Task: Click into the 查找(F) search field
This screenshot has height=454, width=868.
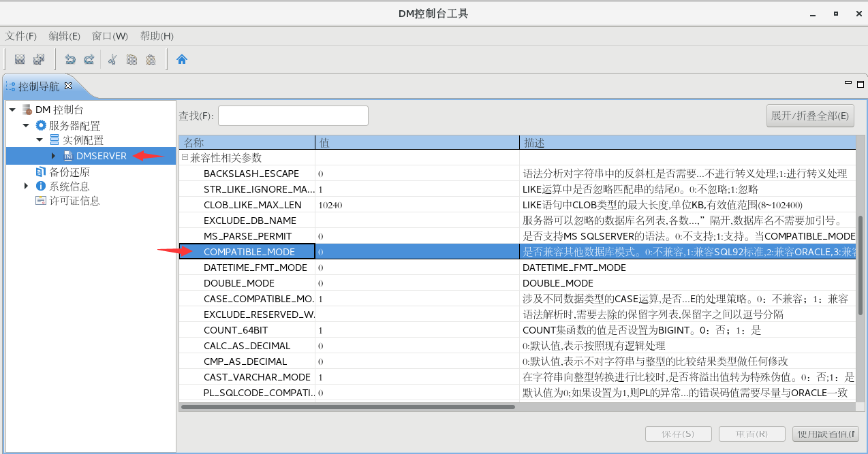Action: (293, 116)
